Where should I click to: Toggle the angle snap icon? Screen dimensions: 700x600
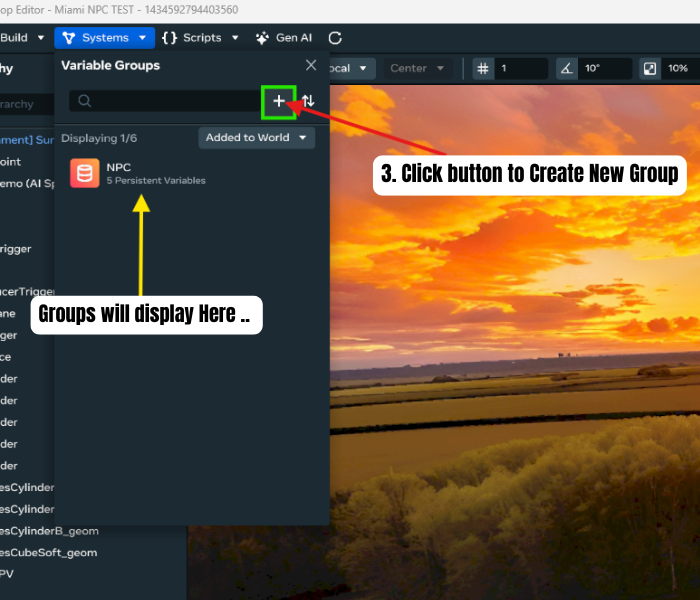click(566, 69)
